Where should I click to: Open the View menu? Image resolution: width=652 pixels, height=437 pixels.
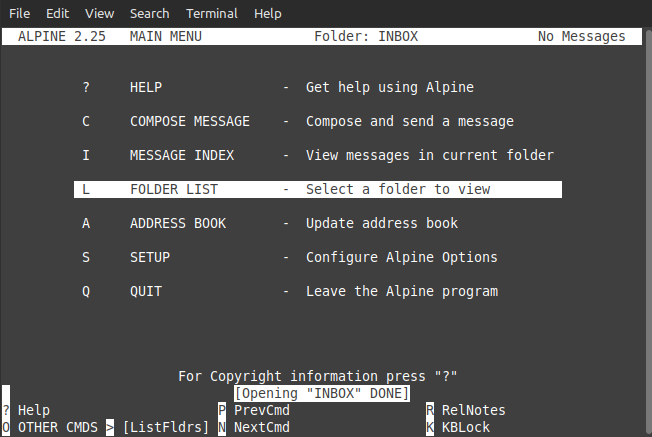tap(99, 13)
